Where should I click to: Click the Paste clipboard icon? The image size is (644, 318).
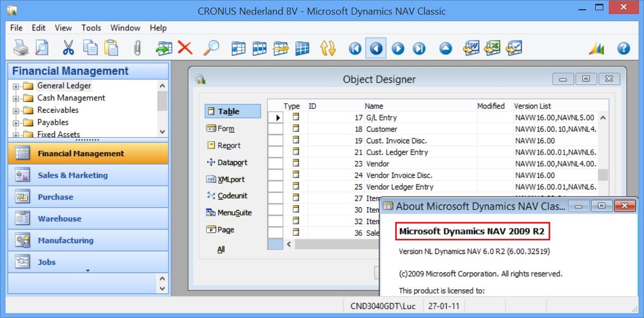pos(111,48)
